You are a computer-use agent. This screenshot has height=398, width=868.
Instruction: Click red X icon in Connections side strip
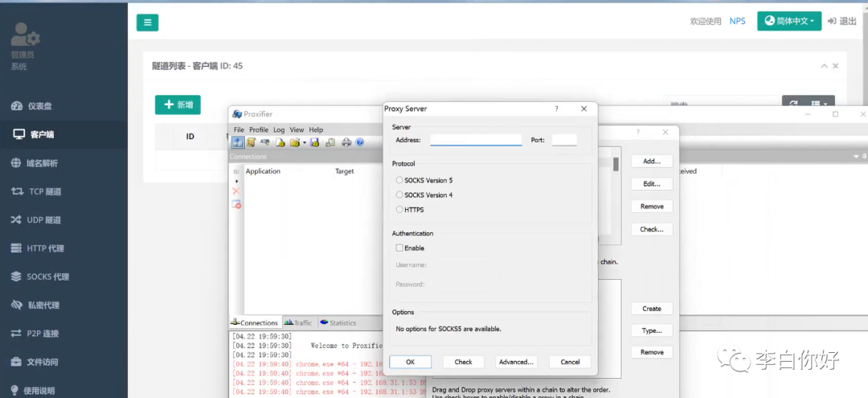pyautogui.click(x=236, y=191)
